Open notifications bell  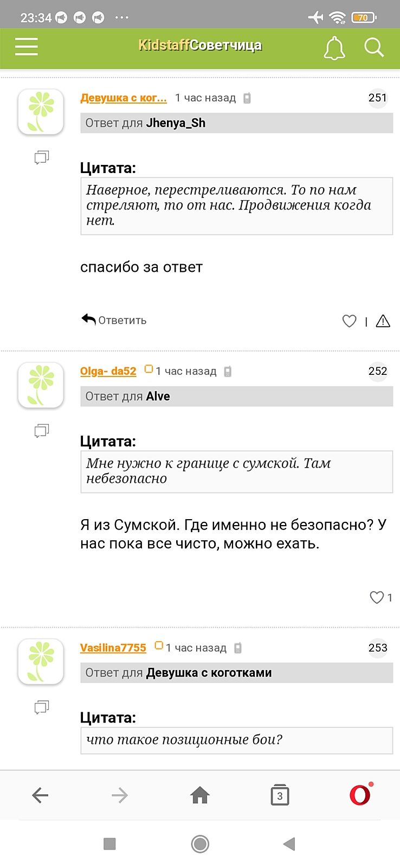tap(334, 48)
